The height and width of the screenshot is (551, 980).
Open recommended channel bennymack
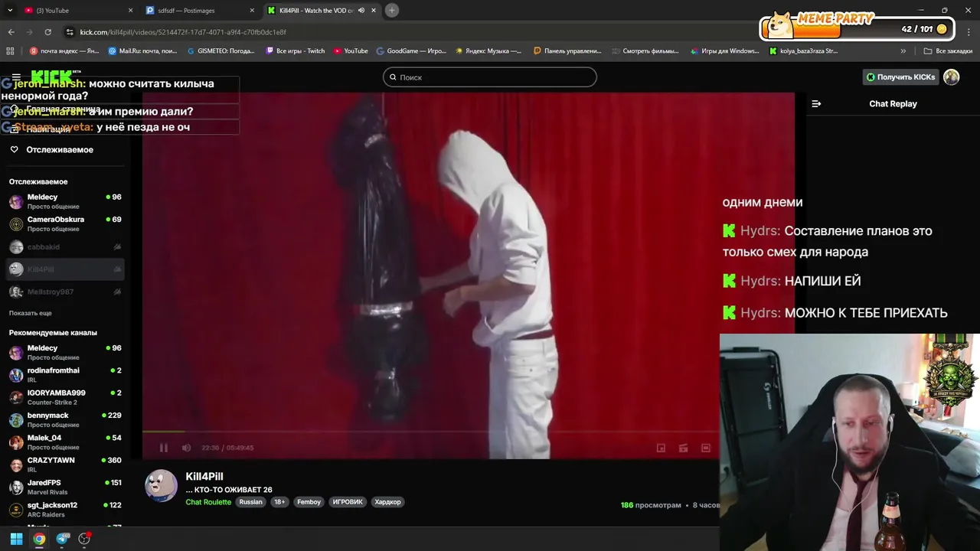(x=65, y=420)
